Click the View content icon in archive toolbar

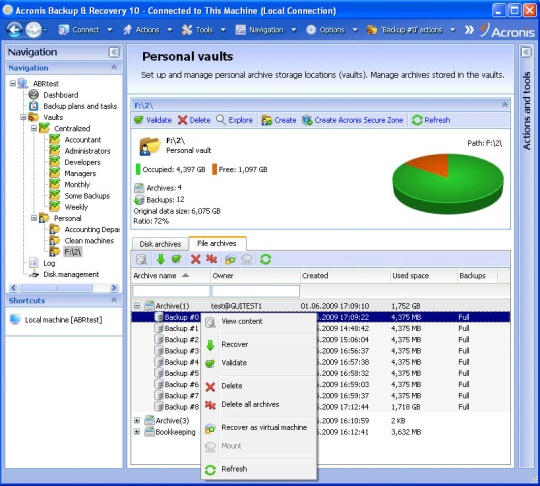[x=142, y=259]
